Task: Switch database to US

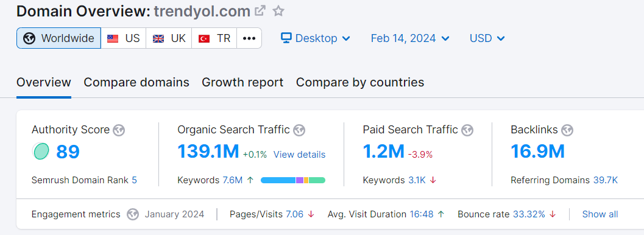Action: 124,38
